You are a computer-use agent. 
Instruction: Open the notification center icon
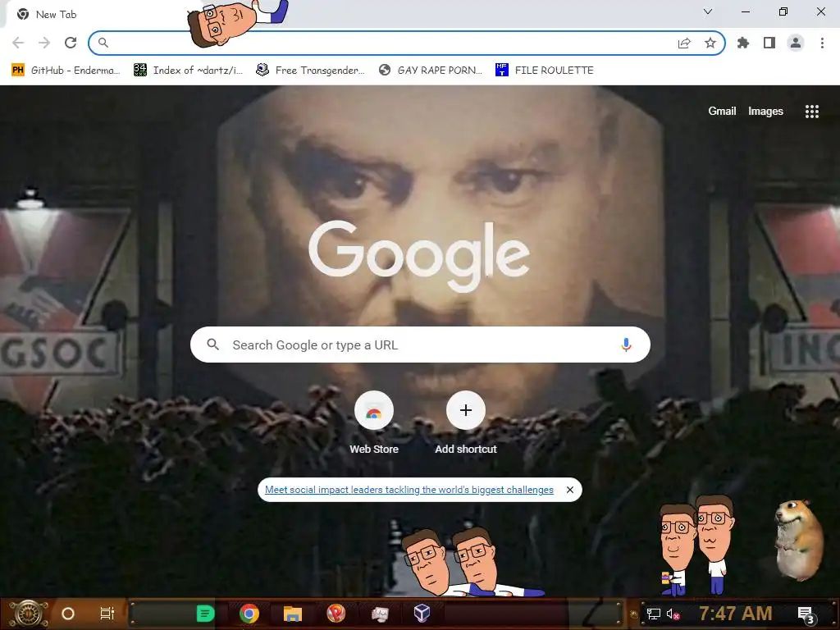click(x=806, y=614)
